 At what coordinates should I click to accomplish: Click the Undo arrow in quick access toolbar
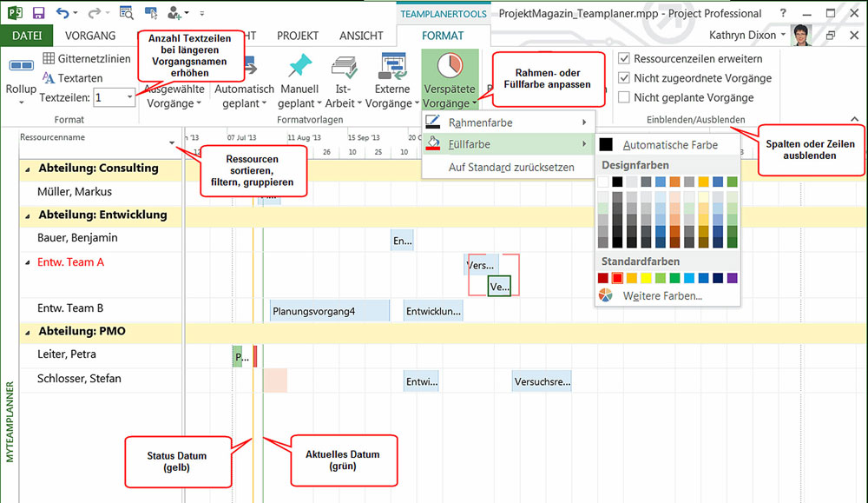[x=62, y=13]
